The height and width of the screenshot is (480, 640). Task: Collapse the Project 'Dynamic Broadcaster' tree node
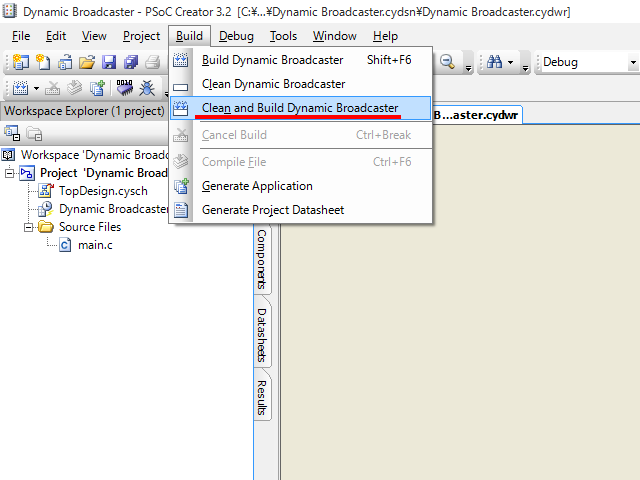[9, 173]
